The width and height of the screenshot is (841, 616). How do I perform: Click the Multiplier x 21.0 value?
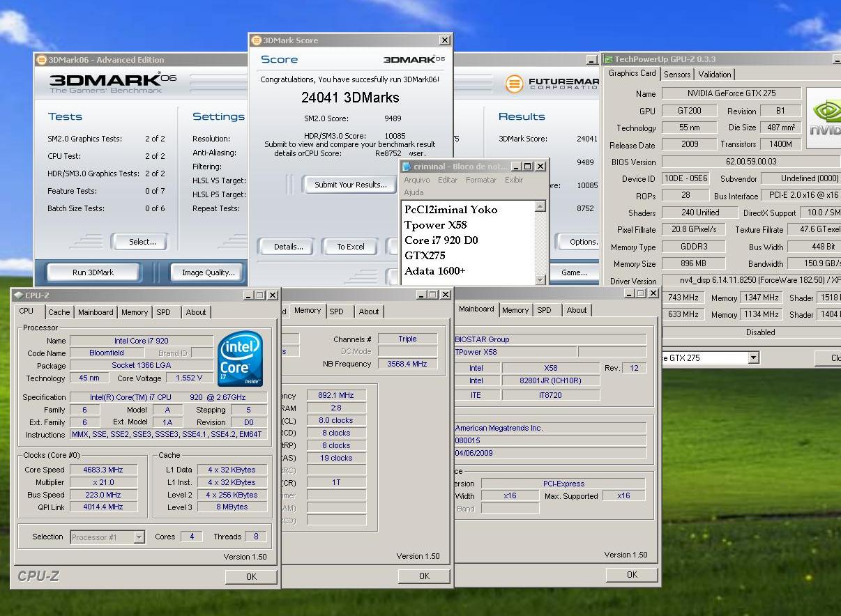103,482
